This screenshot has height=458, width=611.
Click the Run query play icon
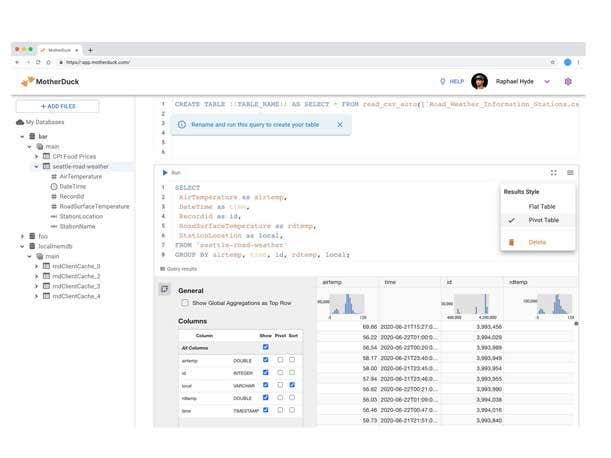pos(165,173)
